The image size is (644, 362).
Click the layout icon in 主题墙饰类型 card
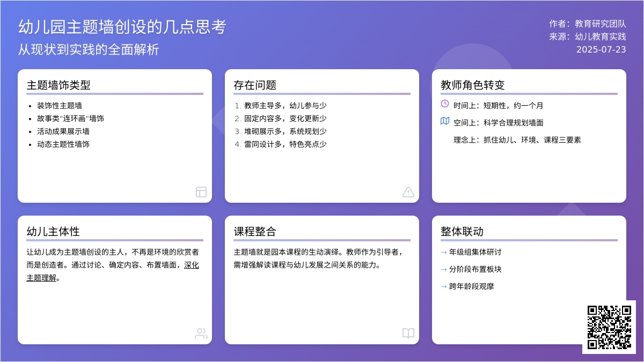coord(201,192)
